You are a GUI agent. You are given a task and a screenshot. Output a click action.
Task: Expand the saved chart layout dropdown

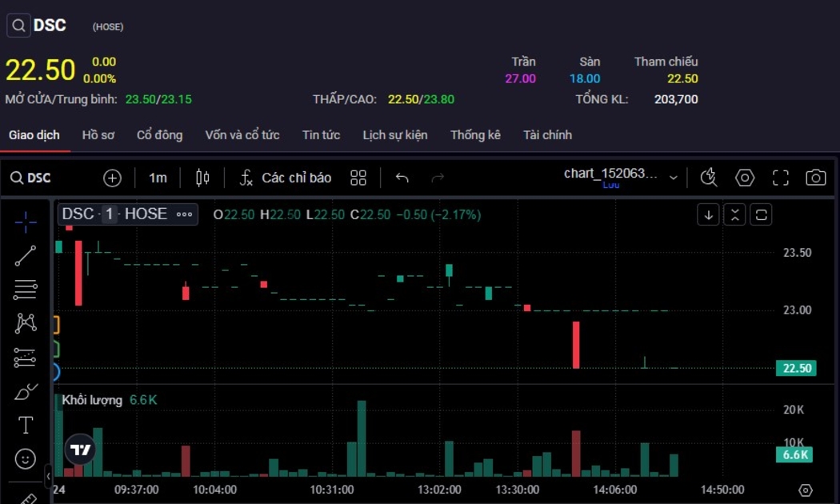point(673,178)
